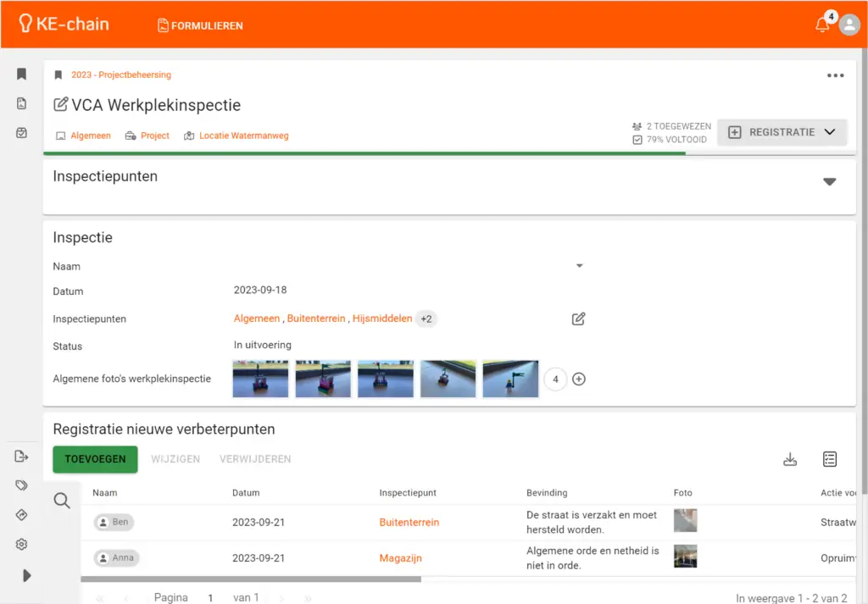This screenshot has height=604, width=868.
Task: Click the green Toevoegen button
Action: [95, 459]
